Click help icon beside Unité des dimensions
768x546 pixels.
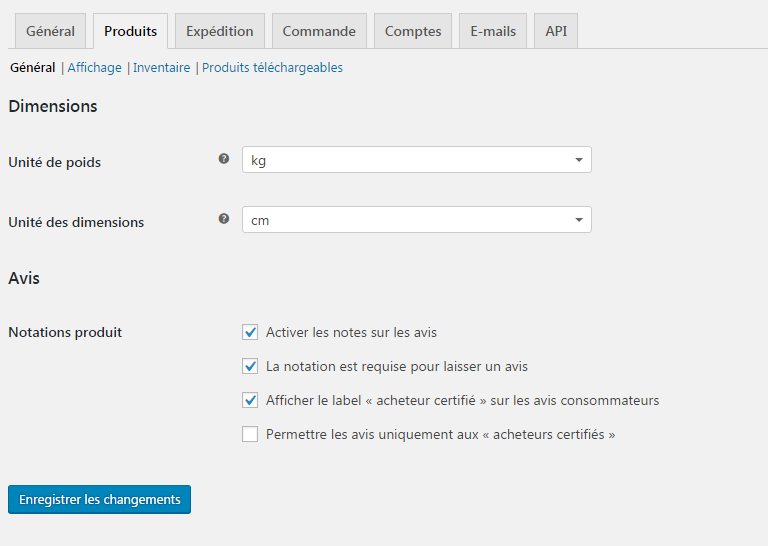point(224,218)
